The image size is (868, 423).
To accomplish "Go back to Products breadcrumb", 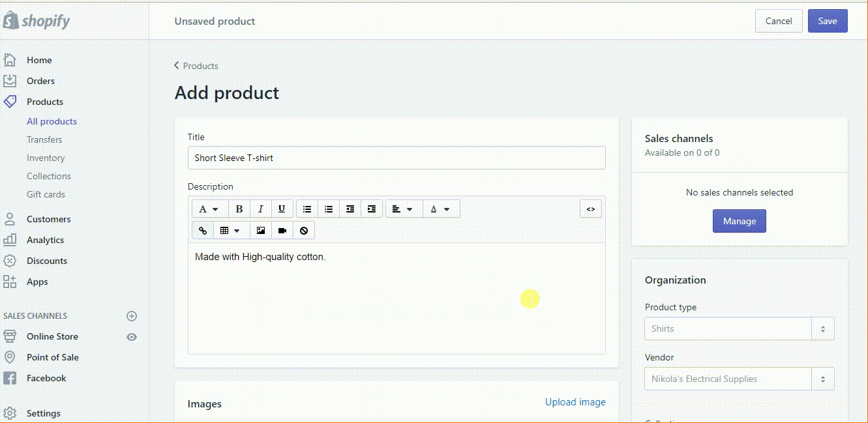I will [x=196, y=66].
